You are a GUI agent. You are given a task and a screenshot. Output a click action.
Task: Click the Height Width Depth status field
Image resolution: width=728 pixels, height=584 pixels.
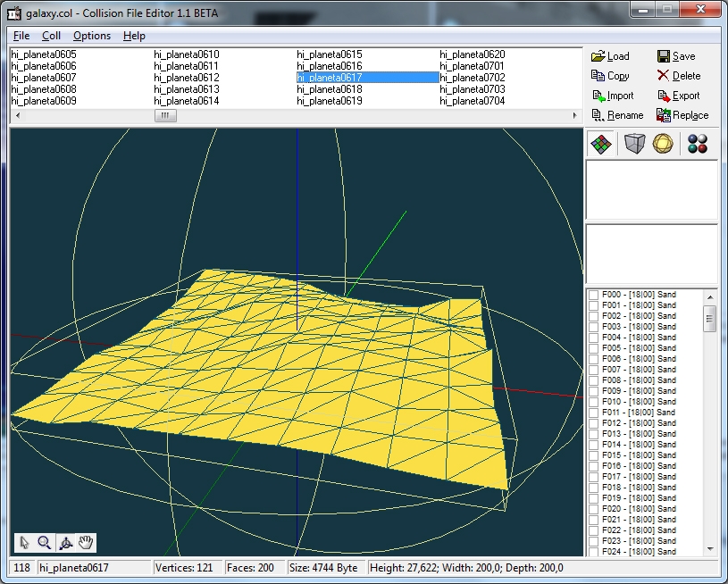coord(543,568)
